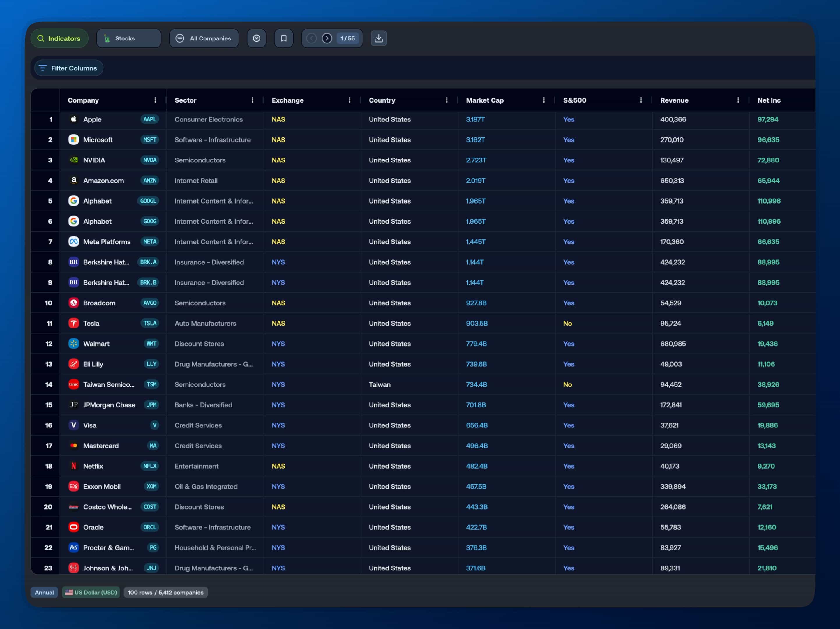Click NVIDIA's net income 72,880

point(768,160)
